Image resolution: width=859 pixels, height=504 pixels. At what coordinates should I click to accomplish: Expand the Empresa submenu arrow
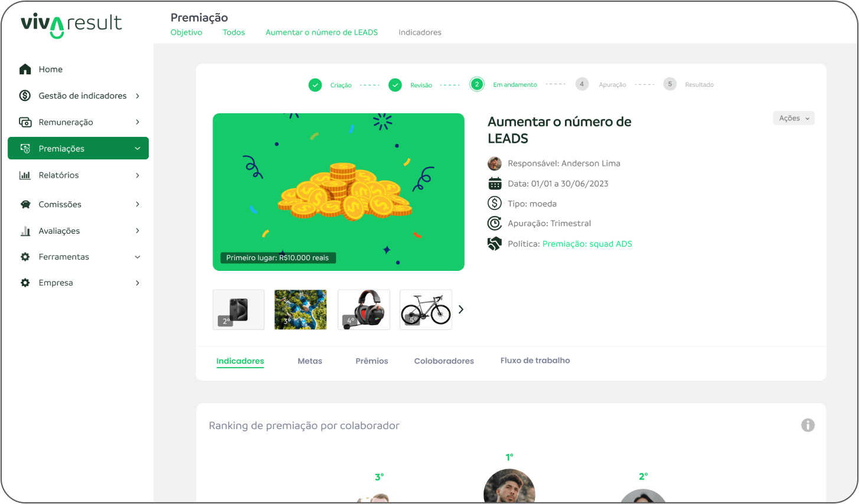point(138,283)
